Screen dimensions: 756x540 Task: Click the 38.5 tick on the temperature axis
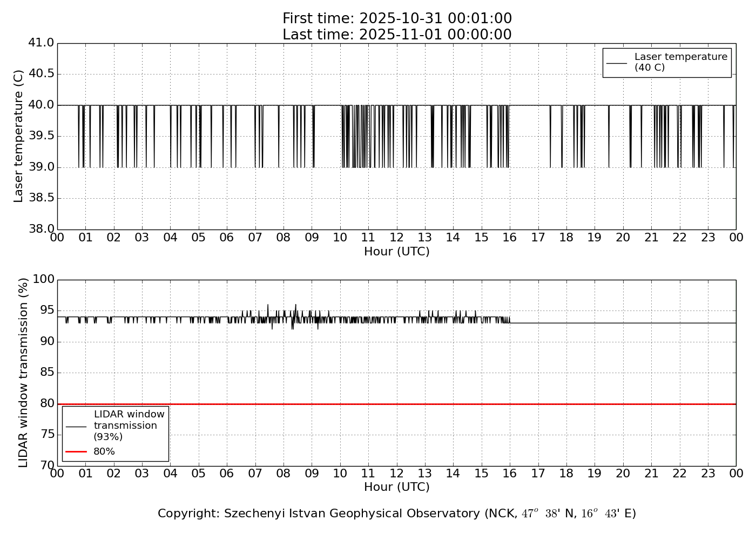tap(41, 198)
